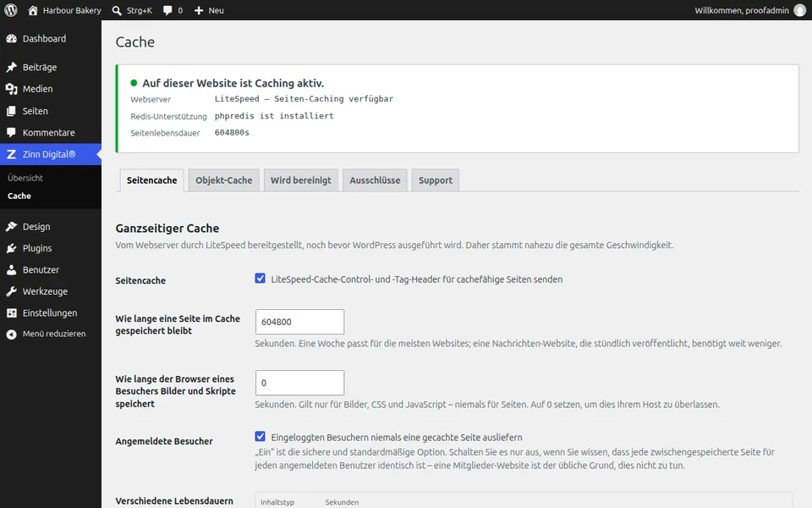This screenshot has width=812, height=508.
Task: Open the proofadmin avatar
Action: [x=800, y=10]
